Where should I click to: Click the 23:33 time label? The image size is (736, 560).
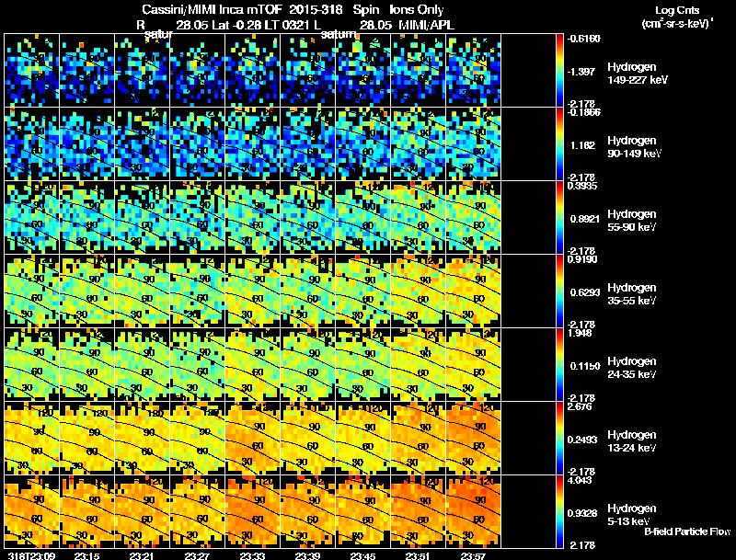[x=252, y=556]
